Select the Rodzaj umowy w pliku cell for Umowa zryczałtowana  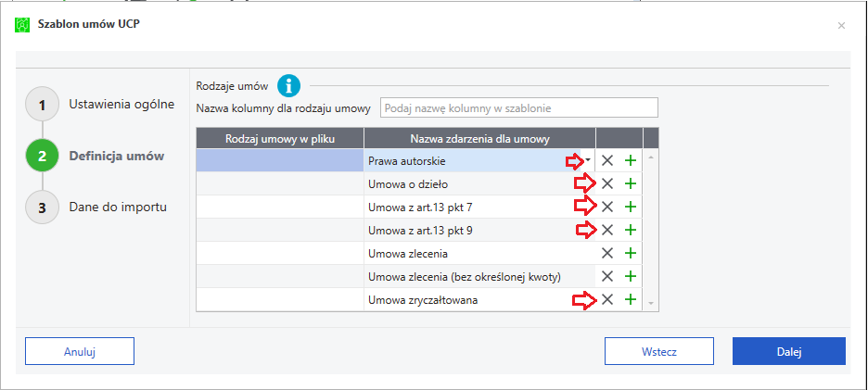pyautogui.click(x=280, y=300)
